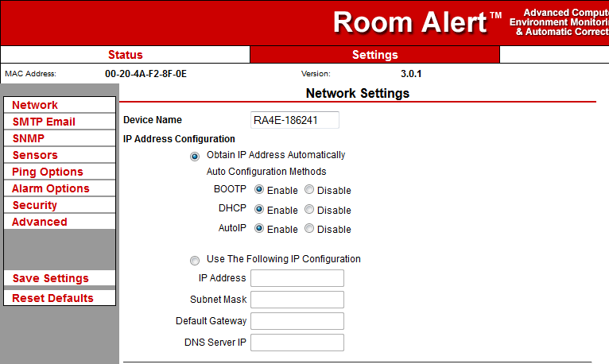
Task: Open the Security settings page
Action: [x=60, y=205]
